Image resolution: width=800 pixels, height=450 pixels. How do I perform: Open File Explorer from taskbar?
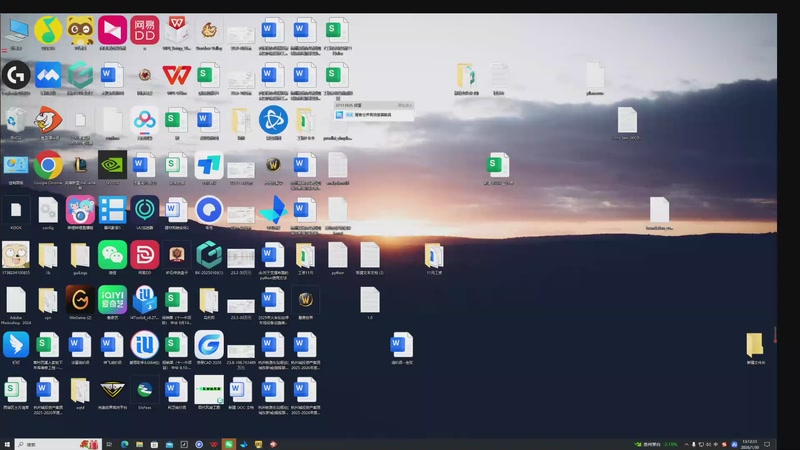pos(139,444)
